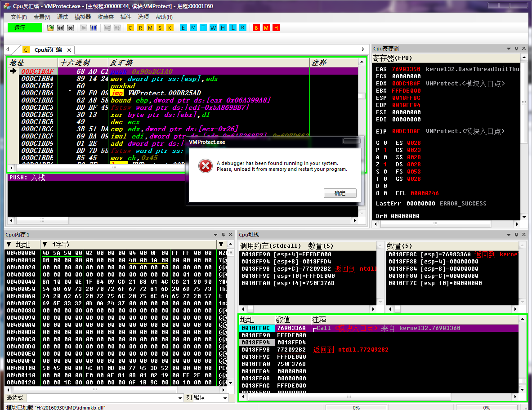Click the 调用约定(stdcall) header in stack panel
This screenshot has width=532, height=410.
point(270,245)
